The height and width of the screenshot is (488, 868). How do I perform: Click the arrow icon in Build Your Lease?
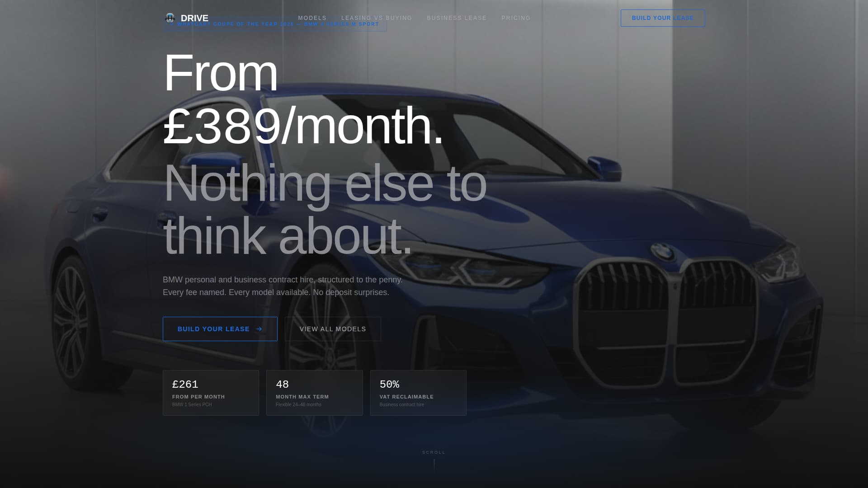tap(259, 329)
